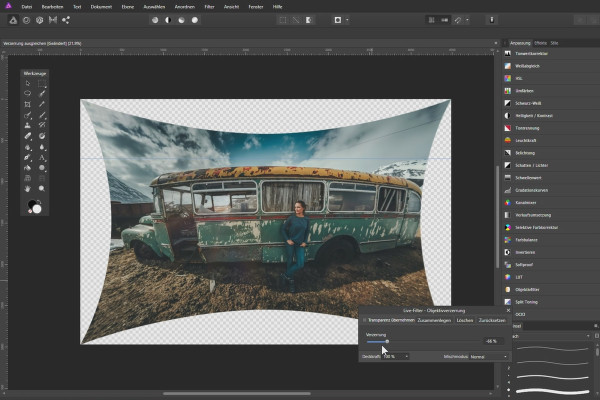The image size is (600, 400).
Task: Select the Flood Fill bucket tool
Action: (x=28, y=168)
